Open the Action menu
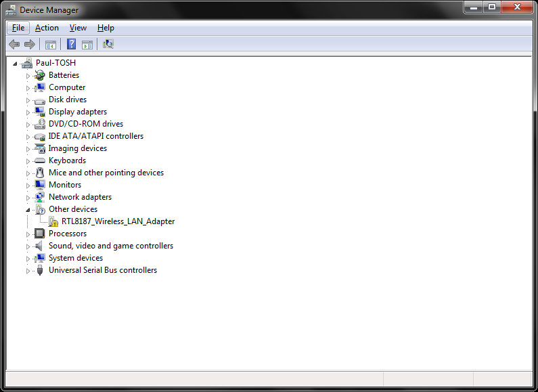 [x=47, y=28]
